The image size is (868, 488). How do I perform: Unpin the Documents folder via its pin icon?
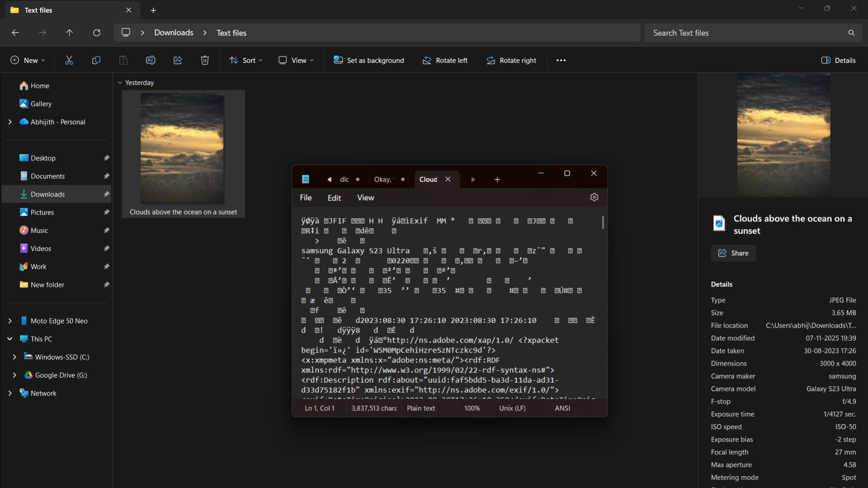coord(106,176)
